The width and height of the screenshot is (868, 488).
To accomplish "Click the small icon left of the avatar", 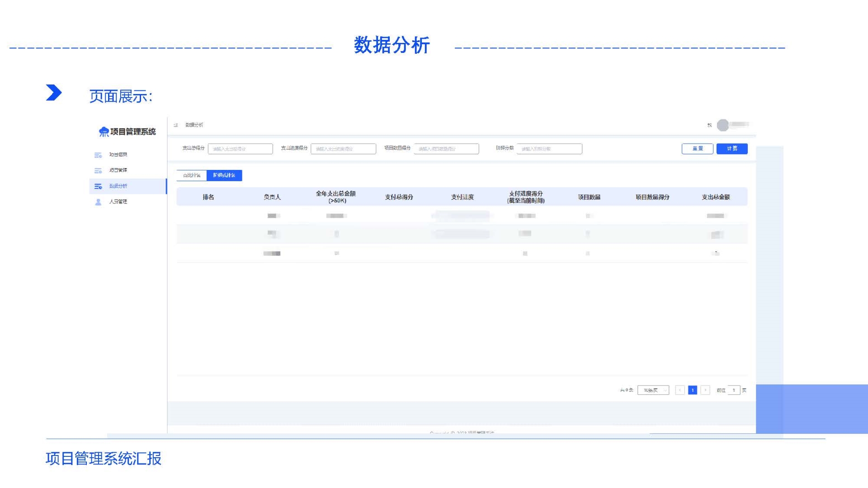I will [x=709, y=125].
